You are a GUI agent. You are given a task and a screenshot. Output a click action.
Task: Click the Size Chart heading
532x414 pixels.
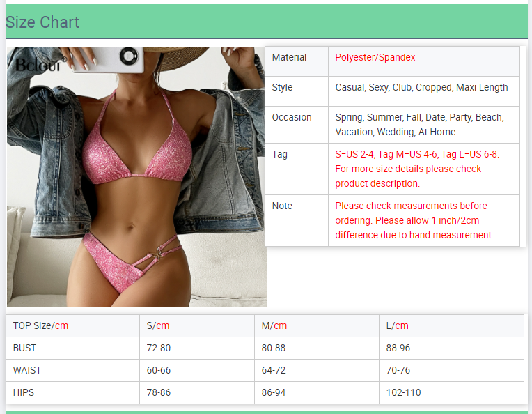coord(42,22)
